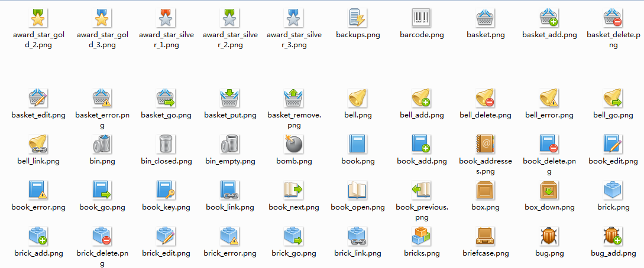Select the basket_put.png icon
This screenshot has width=644, height=268.
[230, 97]
